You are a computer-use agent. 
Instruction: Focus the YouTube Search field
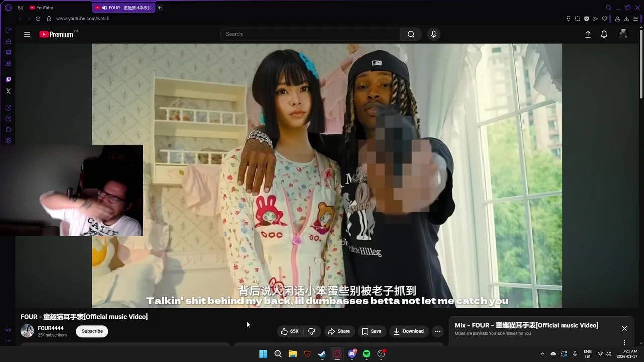(x=310, y=34)
